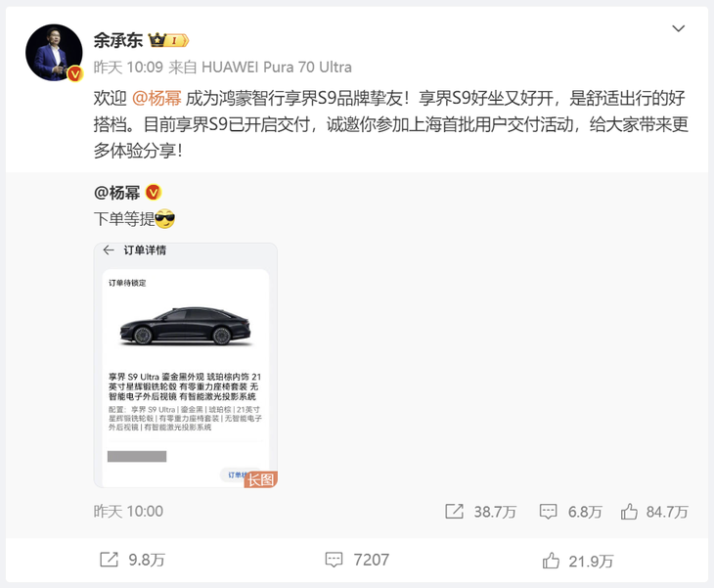Click the quoted post time 昨天 10:00
Viewport: 714px width, 588px height.
tap(128, 511)
